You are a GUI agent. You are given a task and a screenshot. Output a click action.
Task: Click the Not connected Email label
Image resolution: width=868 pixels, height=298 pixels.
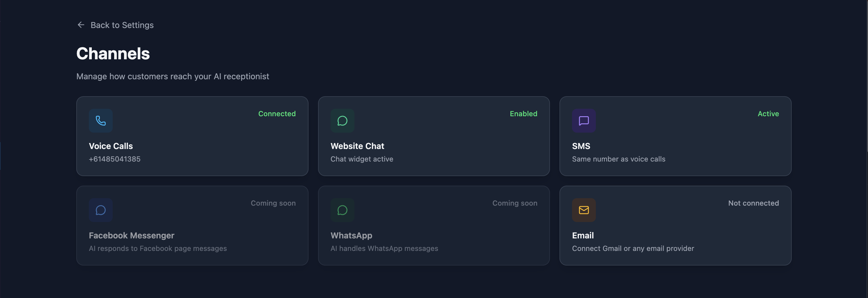click(754, 203)
